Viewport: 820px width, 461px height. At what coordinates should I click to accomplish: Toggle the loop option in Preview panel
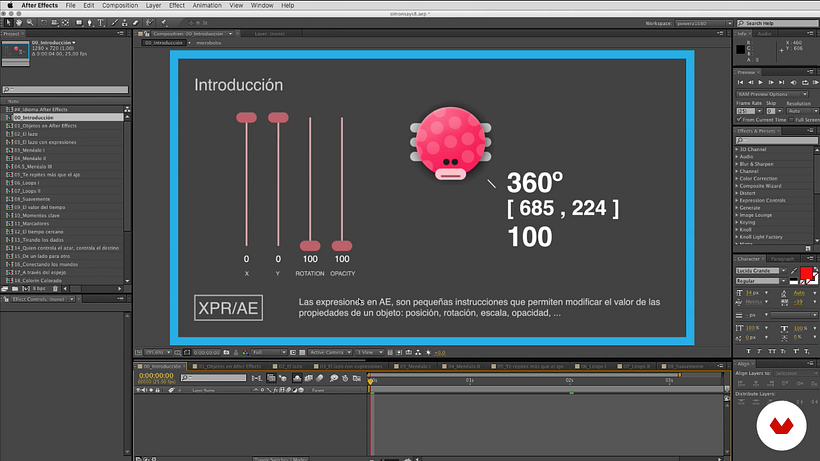pos(805,83)
